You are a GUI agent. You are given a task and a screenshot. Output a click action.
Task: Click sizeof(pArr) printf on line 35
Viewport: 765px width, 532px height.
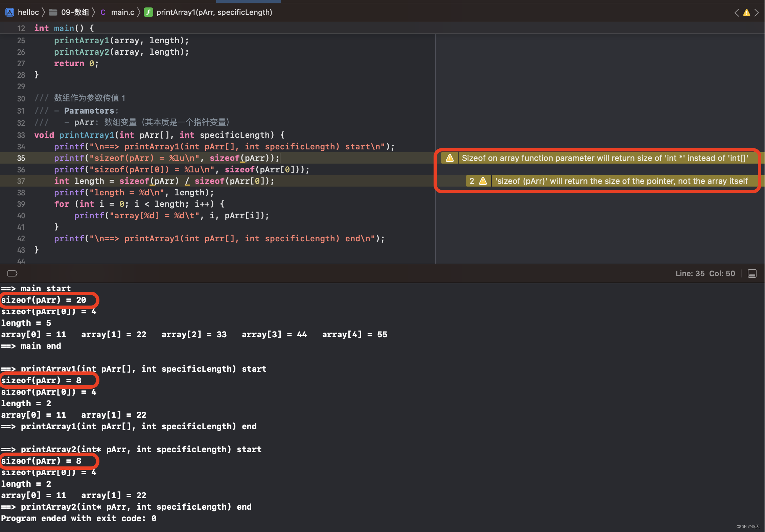(167, 158)
